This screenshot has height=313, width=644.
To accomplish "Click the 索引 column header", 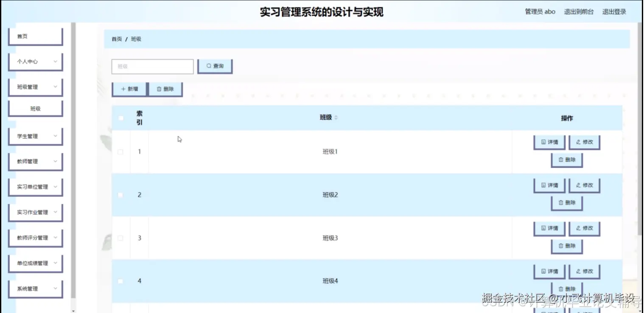I will tap(140, 118).
